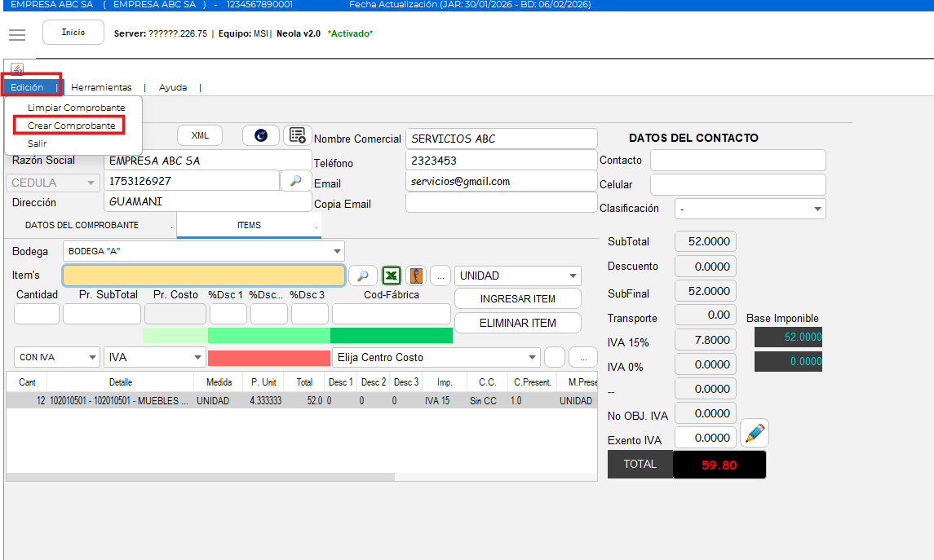Click the Java icon above the Edición menu
Viewport: 934px width, 560px height.
click(x=17, y=69)
